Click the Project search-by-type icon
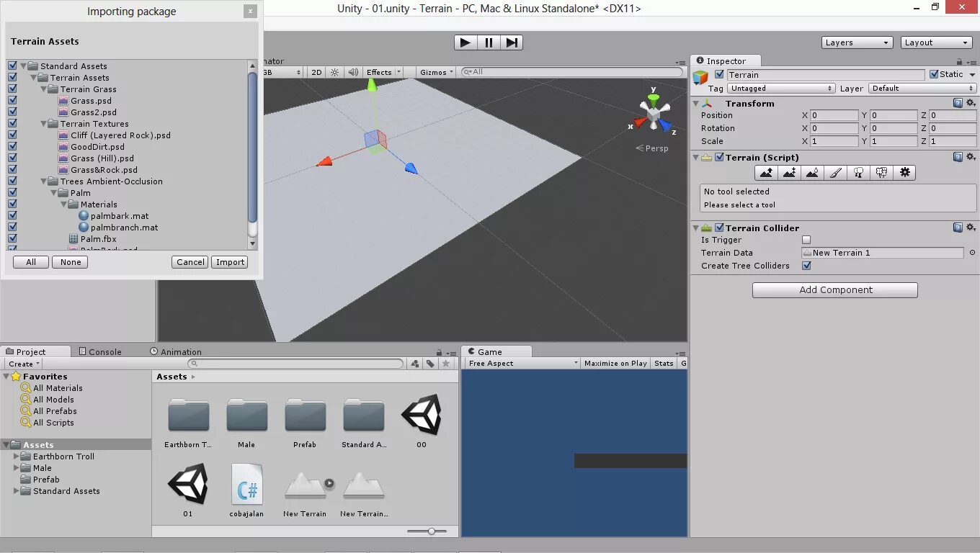 [x=415, y=364]
